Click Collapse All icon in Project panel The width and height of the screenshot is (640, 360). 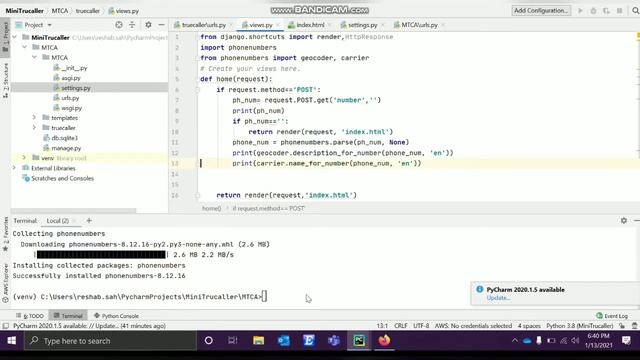pos(132,25)
